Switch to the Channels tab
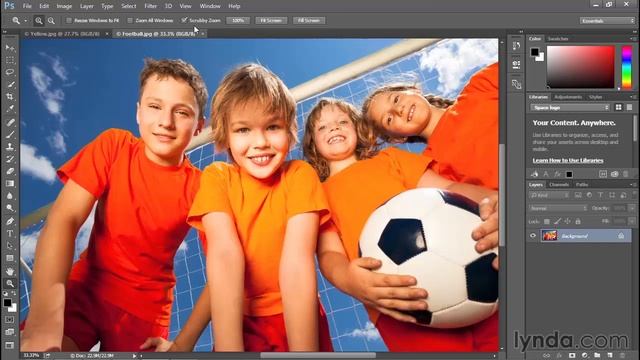The width and height of the screenshot is (640, 360). point(559,185)
